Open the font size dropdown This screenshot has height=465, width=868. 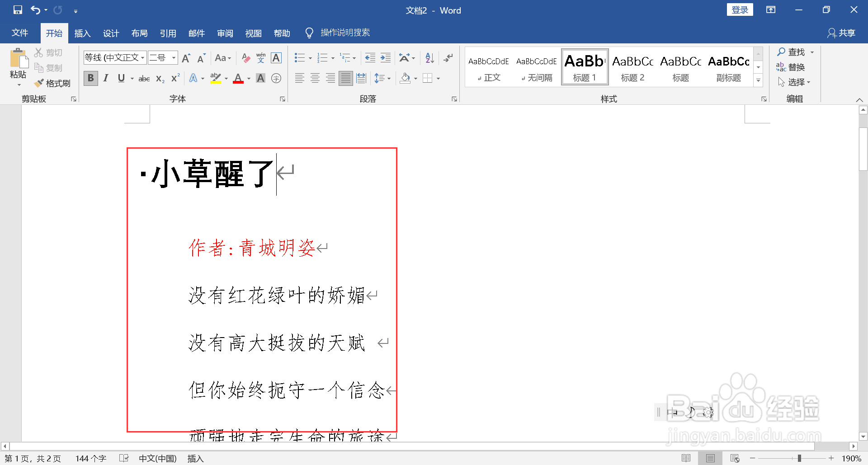[174, 58]
